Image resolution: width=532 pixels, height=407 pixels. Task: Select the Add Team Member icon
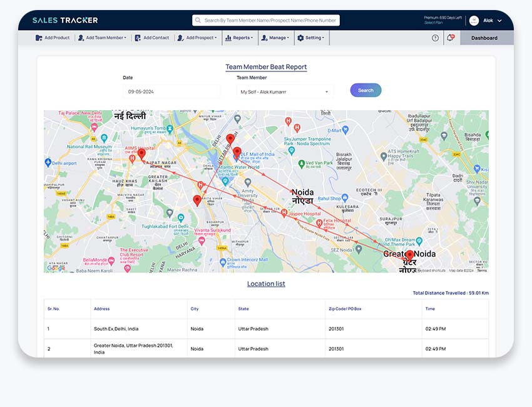(x=80, y=38)
